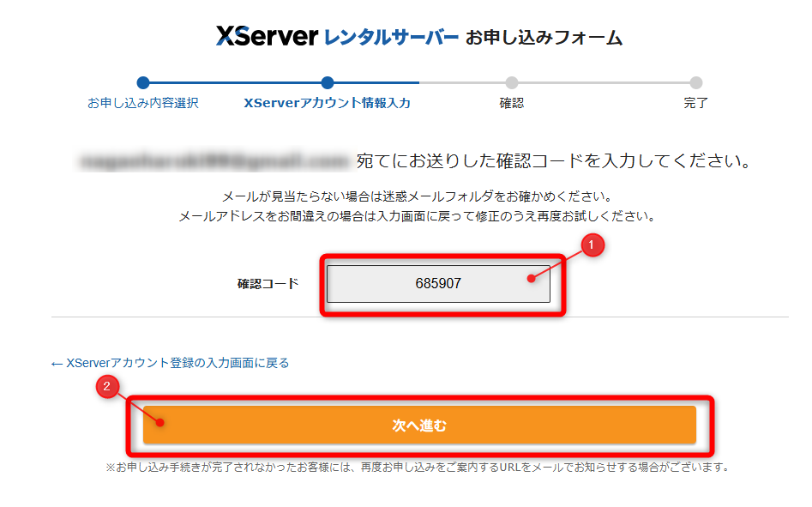Click the 確認 step label
The width and height of the screenshot is (812, 507).
[512, 103]
